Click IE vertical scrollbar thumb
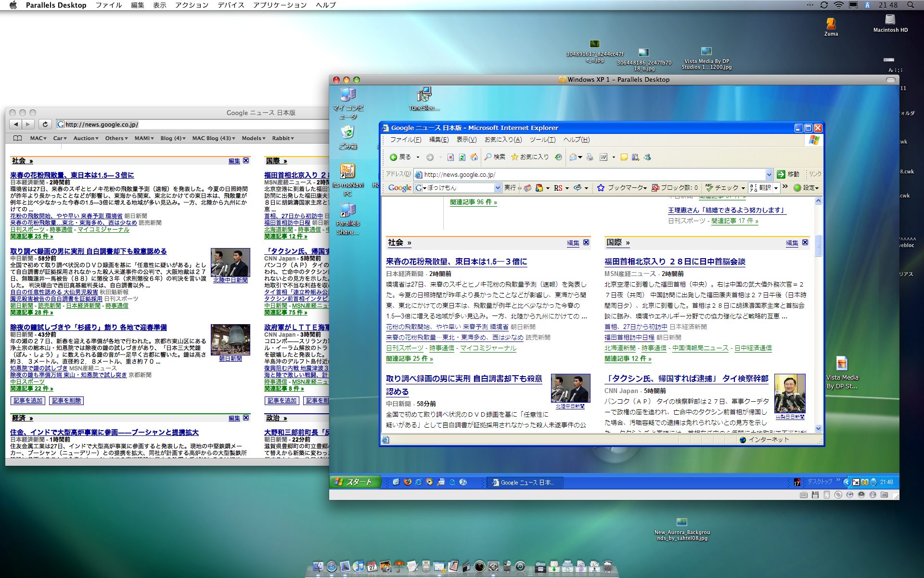 coord(818,246)
